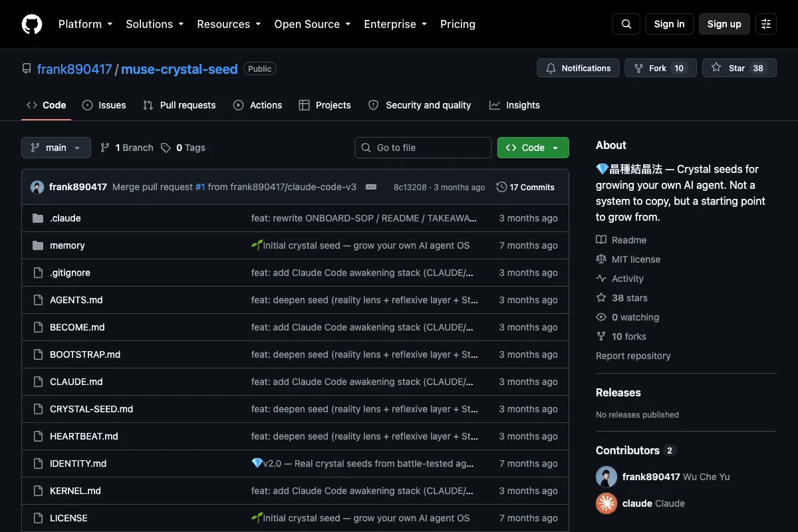This screenshot has height=532, width=798.
Task: Click the Fork button's fork icon
Action: click(638, 68)
